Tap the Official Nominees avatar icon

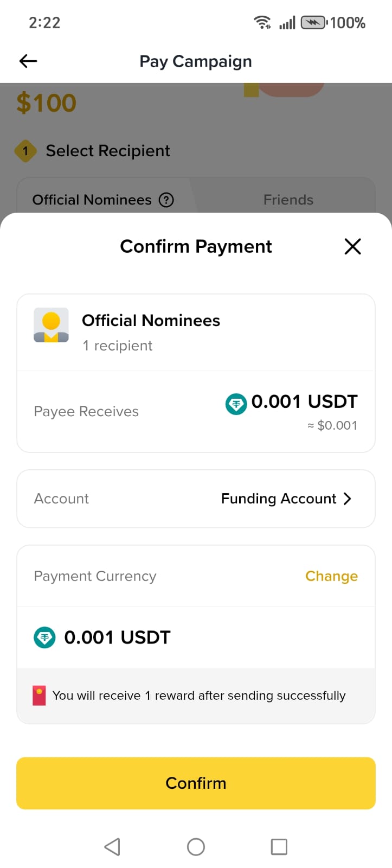[x=51, y=325]
